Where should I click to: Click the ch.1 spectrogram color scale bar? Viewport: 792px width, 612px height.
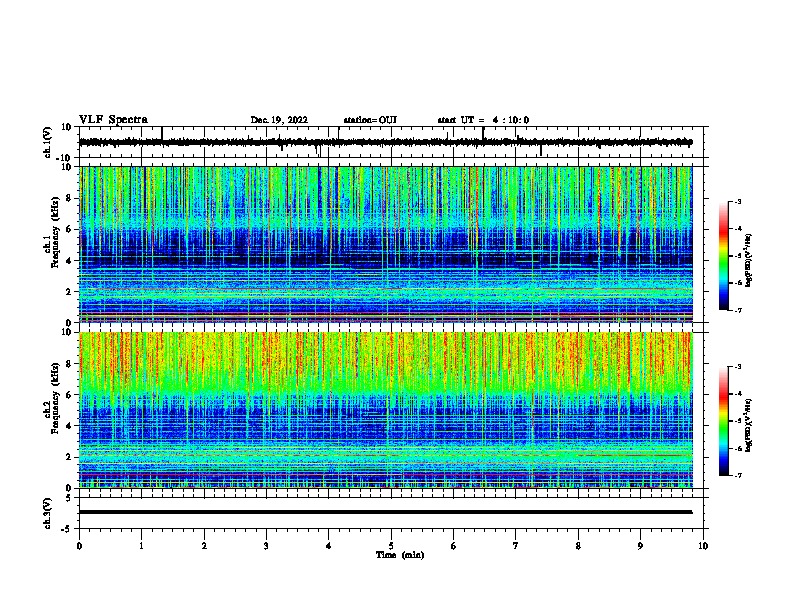pyautogui.click(x=723, y=256)
